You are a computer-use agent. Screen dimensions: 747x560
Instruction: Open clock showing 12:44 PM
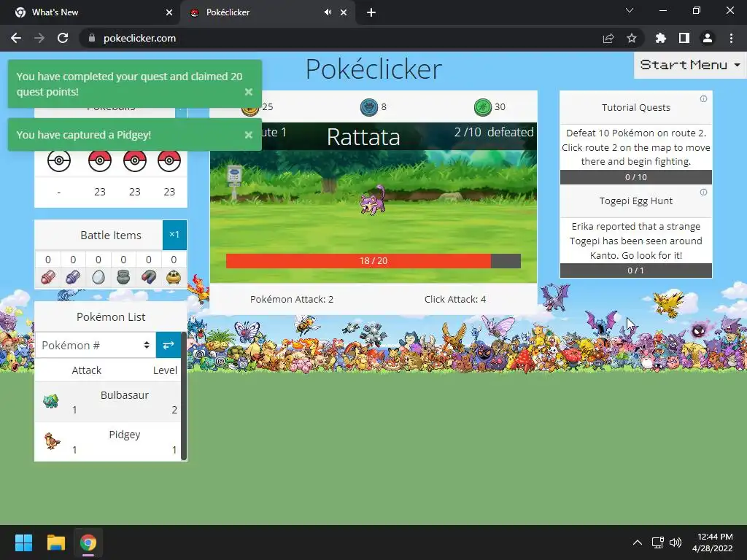[x=712, y=542]
